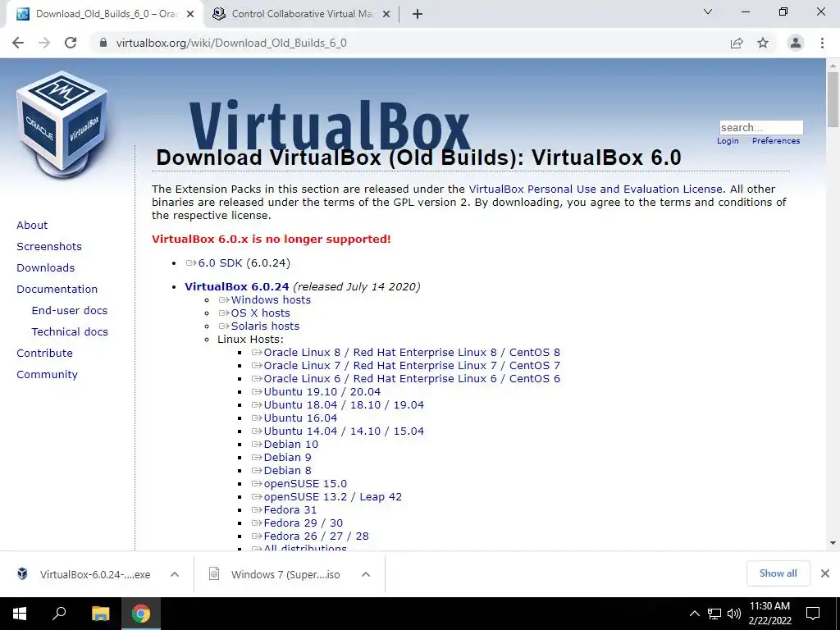Viewport: 840px width, 630px height.
Task: Click the browser back arrow
Action: pyautogui.click(x=18, y=43)
